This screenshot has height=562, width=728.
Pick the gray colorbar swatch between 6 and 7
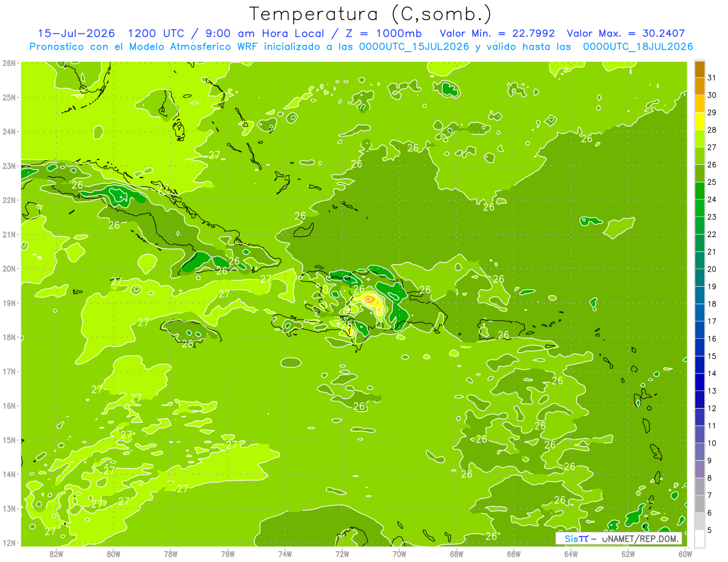700,505
